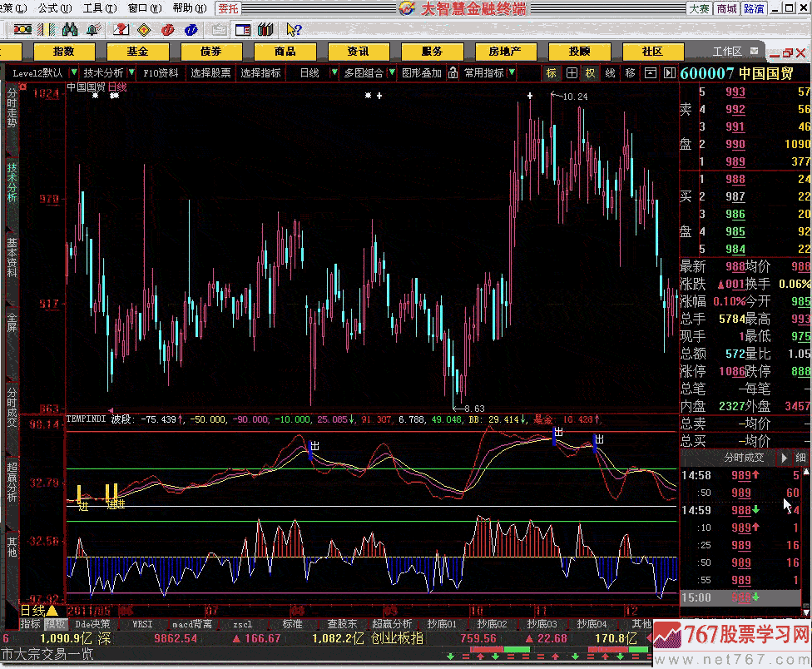Click the striped columns toolbar icon
The width and height of the screenshot is (812, 669).
click(x=47, y=29)
